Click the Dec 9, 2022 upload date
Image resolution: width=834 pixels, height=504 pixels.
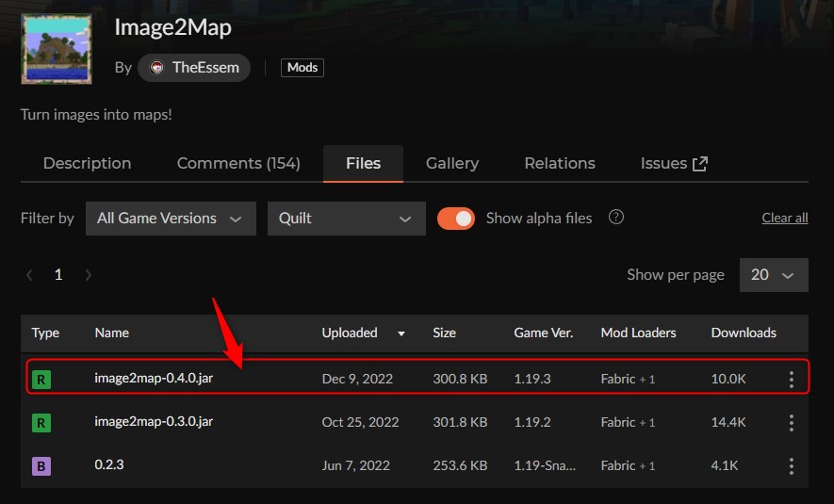click(x=357, y=379)
